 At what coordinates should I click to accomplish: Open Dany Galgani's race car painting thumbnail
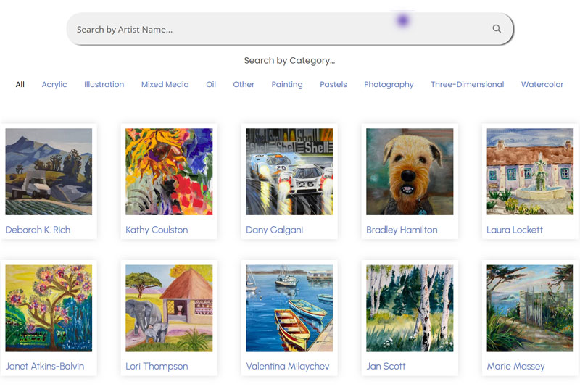[289, 172]
